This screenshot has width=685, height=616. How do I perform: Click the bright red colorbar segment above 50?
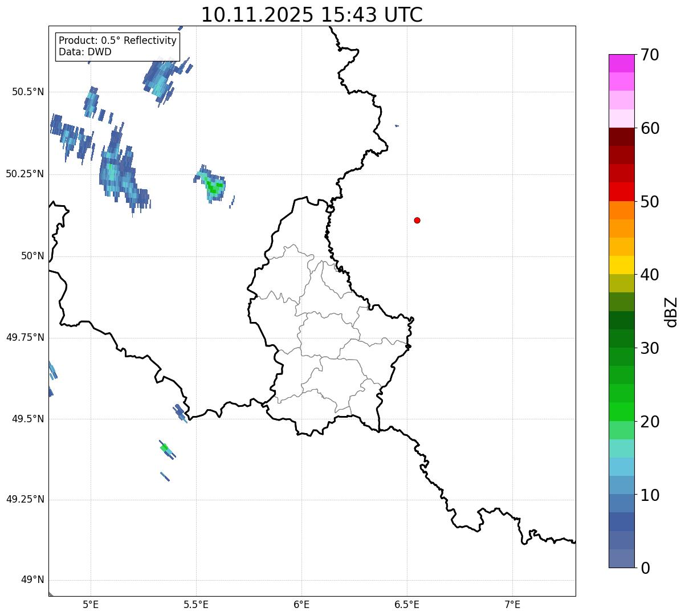point(621,191)
